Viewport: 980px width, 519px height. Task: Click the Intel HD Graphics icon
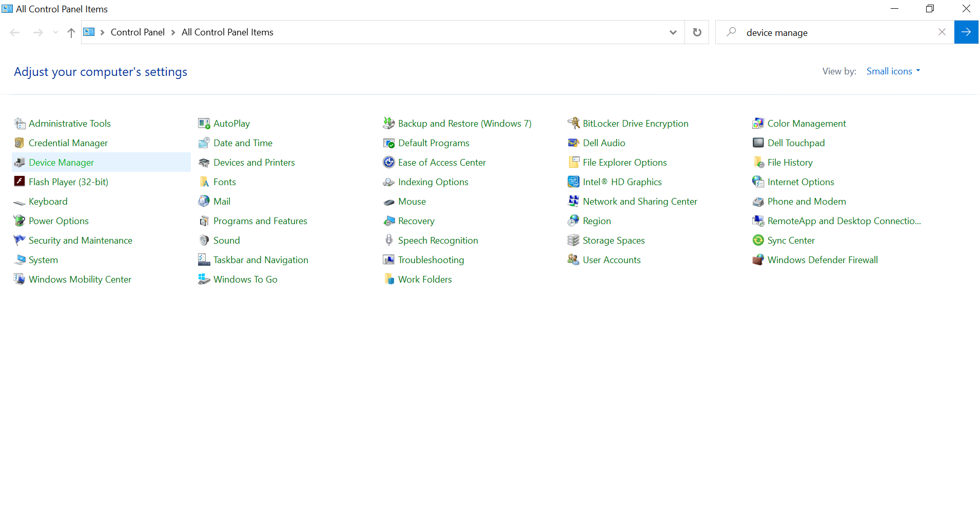pyautogui.click(x=574, y=182)
